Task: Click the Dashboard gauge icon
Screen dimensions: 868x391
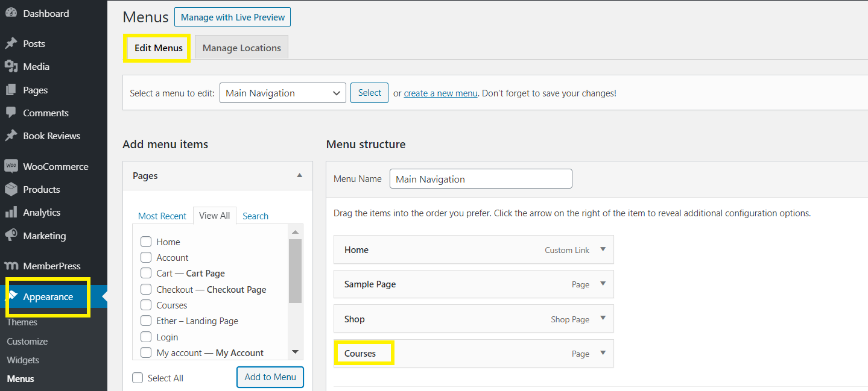Action: pos(11,13)
